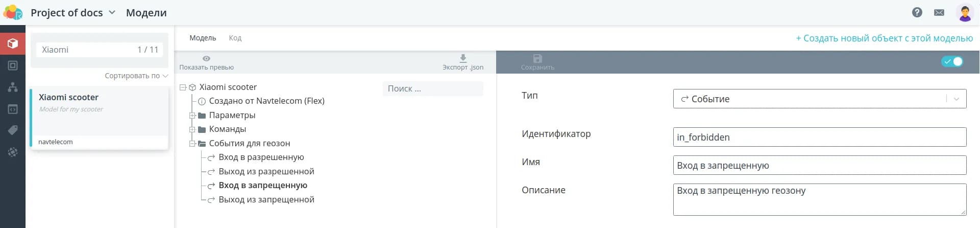
Task: Open the tag icon in sidebar
Action: (x=13, y=130)
